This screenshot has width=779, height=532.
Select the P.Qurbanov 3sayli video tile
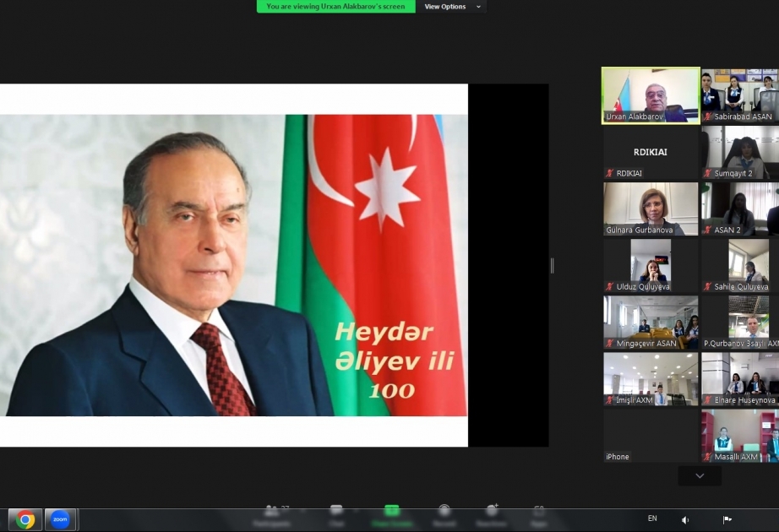pos(740,323)
